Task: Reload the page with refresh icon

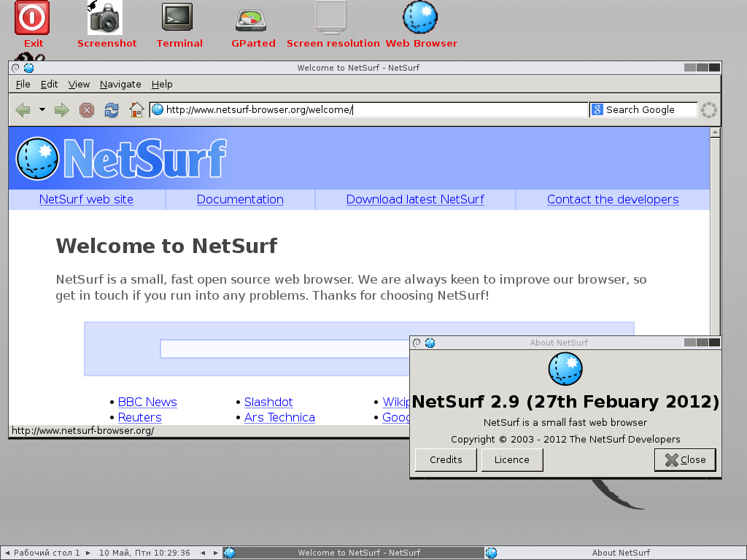Action: [x=112, y=111]
